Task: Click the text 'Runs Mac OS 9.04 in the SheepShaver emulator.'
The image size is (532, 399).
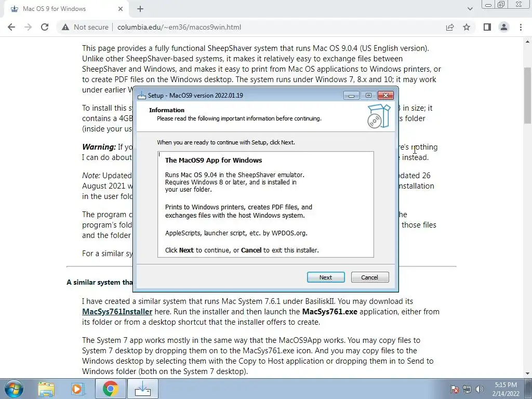Action: (235, 175)
